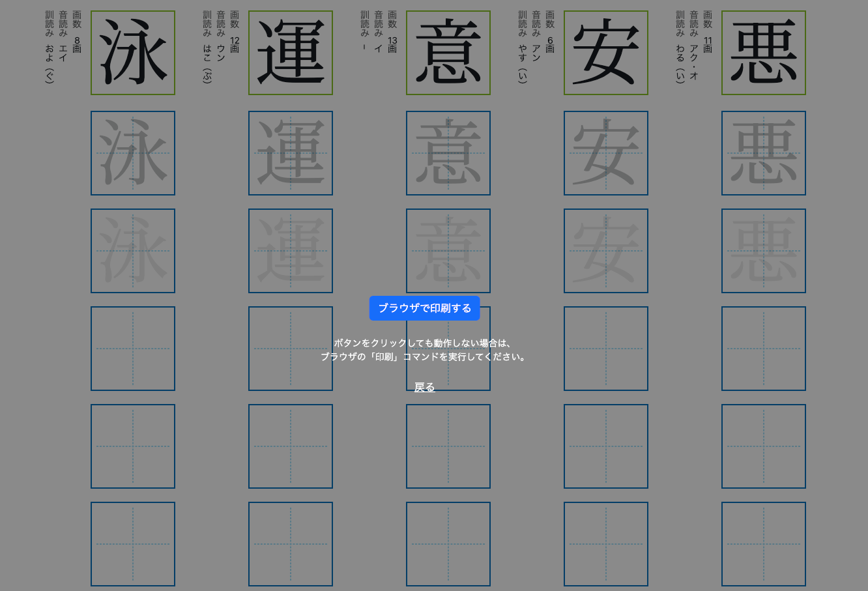Click the black model kanji 意 in green box
The height and width of the screenshot is (591, 868).
448,53
